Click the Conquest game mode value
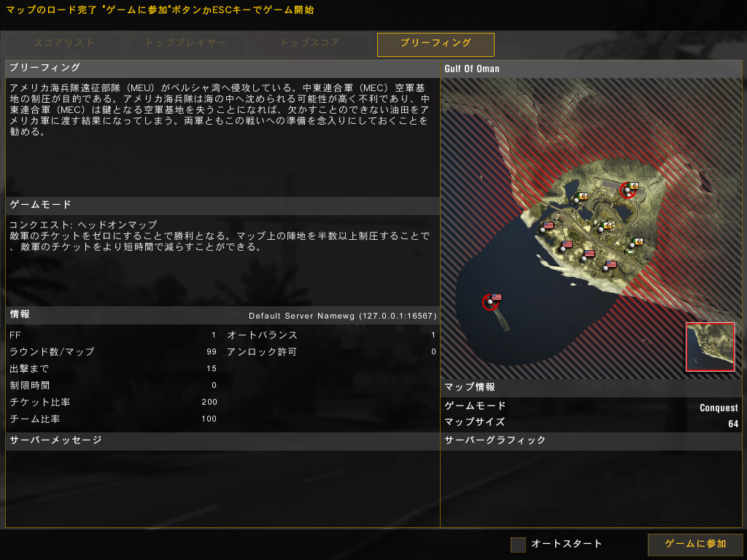 click(719, 408)
